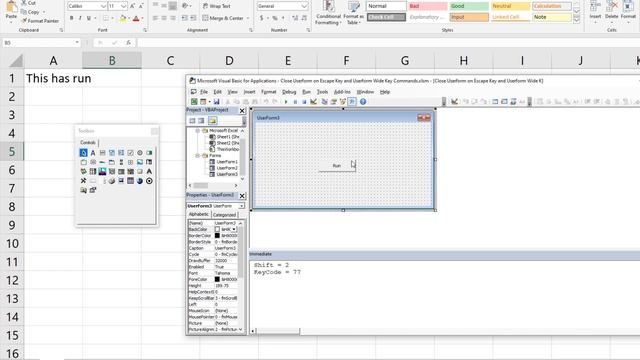Open the File menu in VBA editor

click(203, 92)
